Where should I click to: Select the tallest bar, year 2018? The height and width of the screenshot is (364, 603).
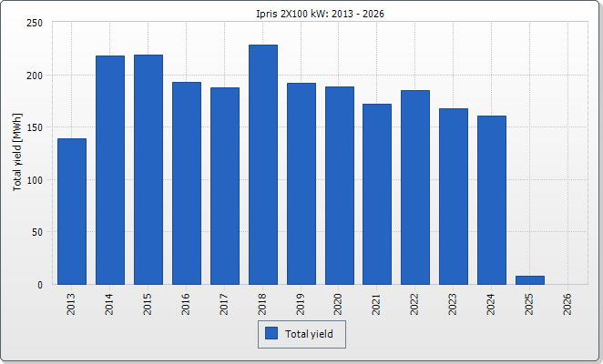click(x=263, y=165)
